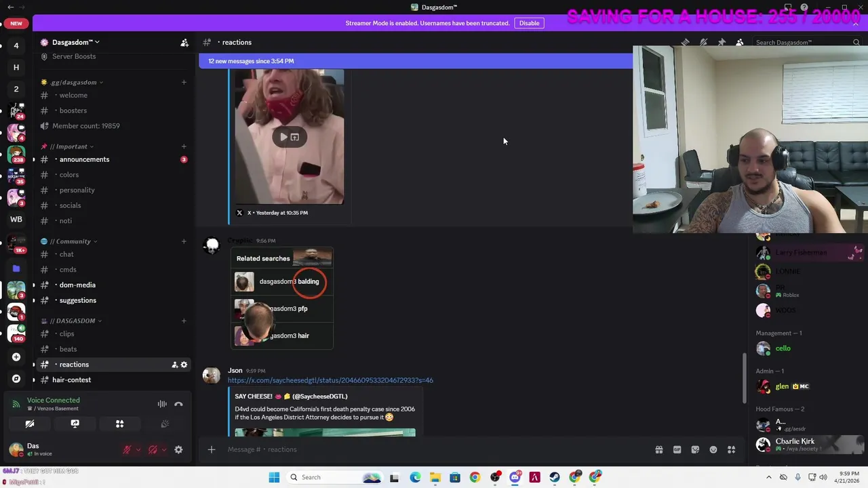The image size is (868, 488).
Task: Open the WB server in the server rail
Action: tap(16, 219)
